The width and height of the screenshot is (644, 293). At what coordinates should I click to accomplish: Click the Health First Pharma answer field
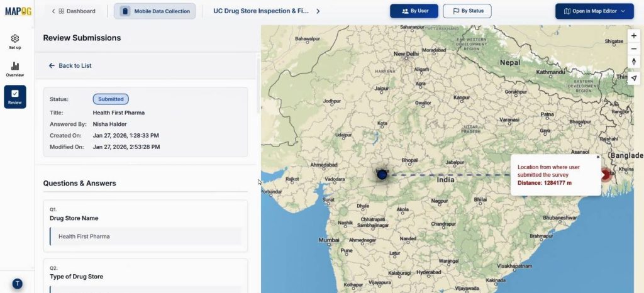(146, 236)
